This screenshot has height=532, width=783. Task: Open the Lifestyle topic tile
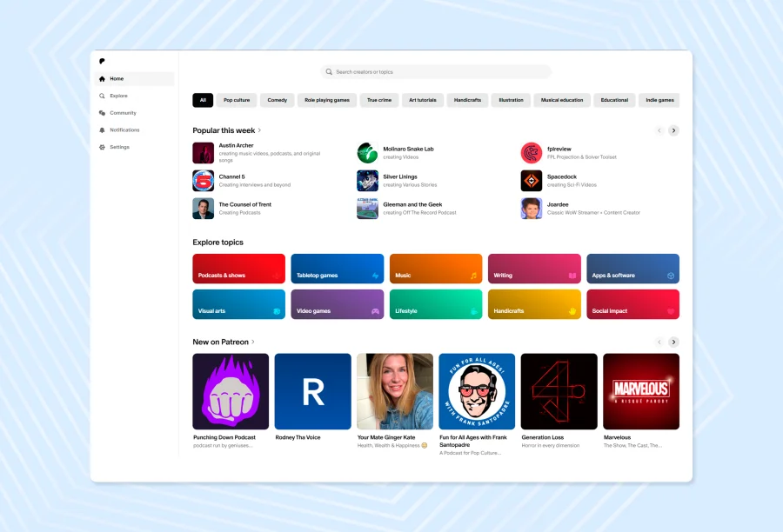pyautogui.click(x=436, y=304)
